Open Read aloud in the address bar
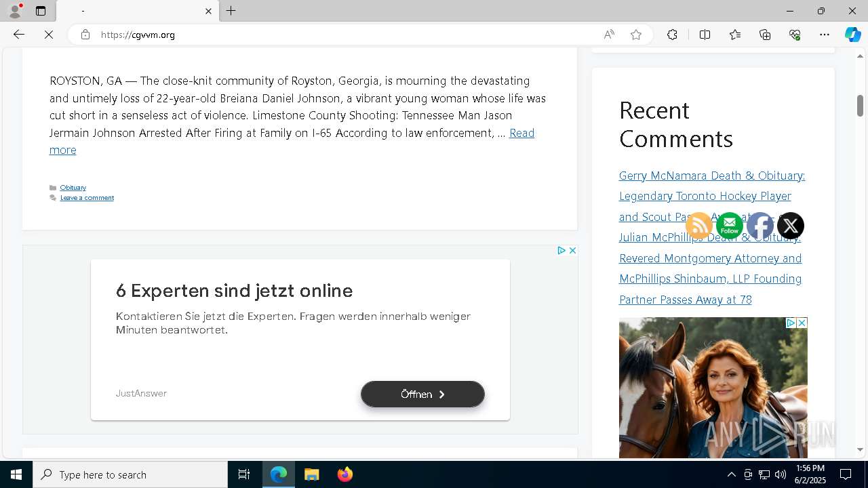Screen dimensions: 868x488 (x=609, y=35)
